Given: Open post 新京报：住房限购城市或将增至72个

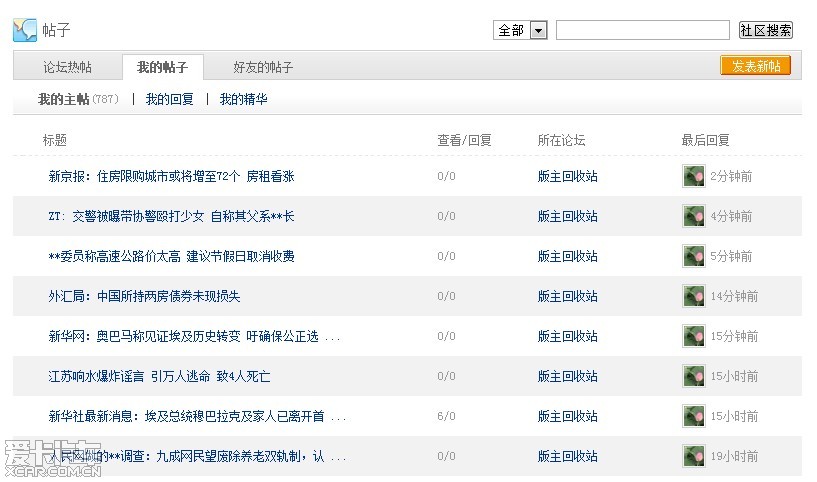Looking at the screenshot, I should 171,177.
